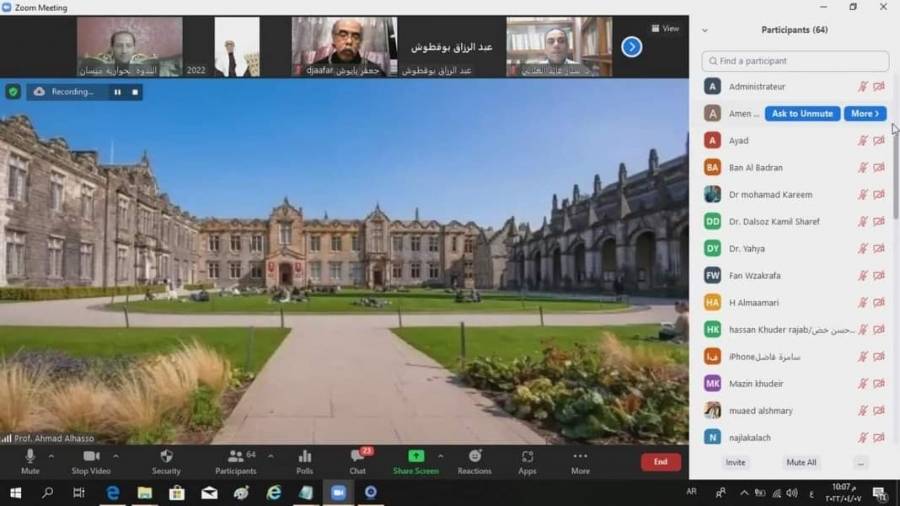
Task: Click H Almaamari's muted microphone icon
Action: [863, 302]
